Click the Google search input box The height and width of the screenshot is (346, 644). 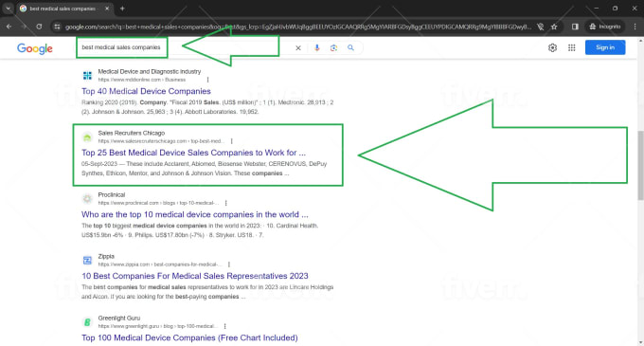[185, 47]
